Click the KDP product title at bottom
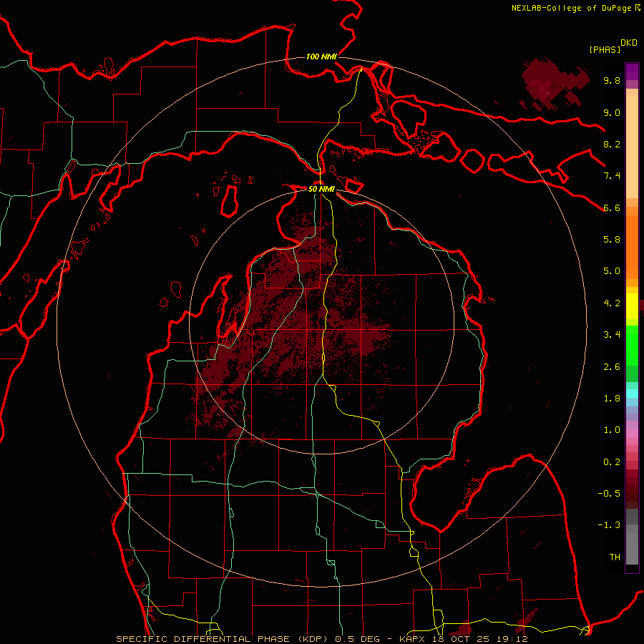This screenshot has height=644, width=644. [x=321, y=639]
